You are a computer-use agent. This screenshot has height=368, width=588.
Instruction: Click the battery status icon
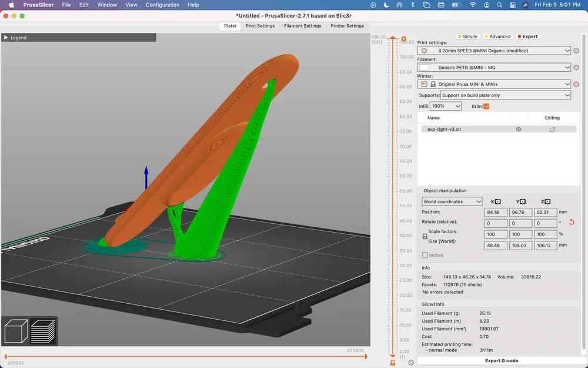pyautogui.click(x=456, y=5)
